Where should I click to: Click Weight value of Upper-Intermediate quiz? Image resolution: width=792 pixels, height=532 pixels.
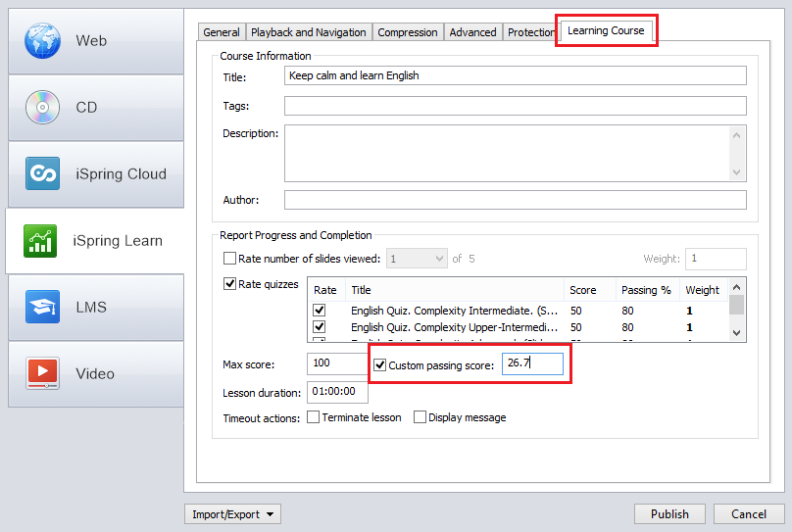click(689, 327)
